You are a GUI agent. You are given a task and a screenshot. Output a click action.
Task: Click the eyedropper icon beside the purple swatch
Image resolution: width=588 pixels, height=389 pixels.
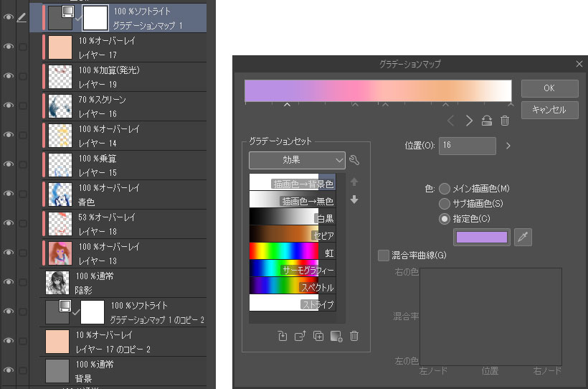click(x=523, y=238)
